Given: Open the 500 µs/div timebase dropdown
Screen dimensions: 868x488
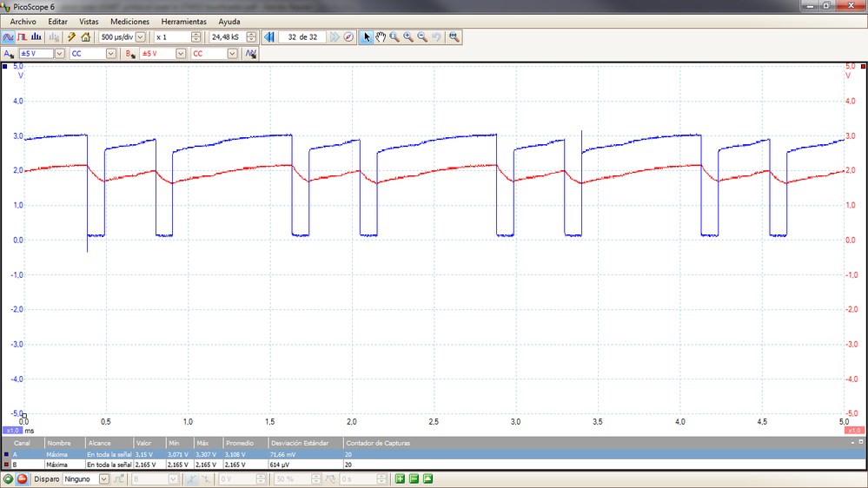Looking at the screenshot, I should coord(141,37).
